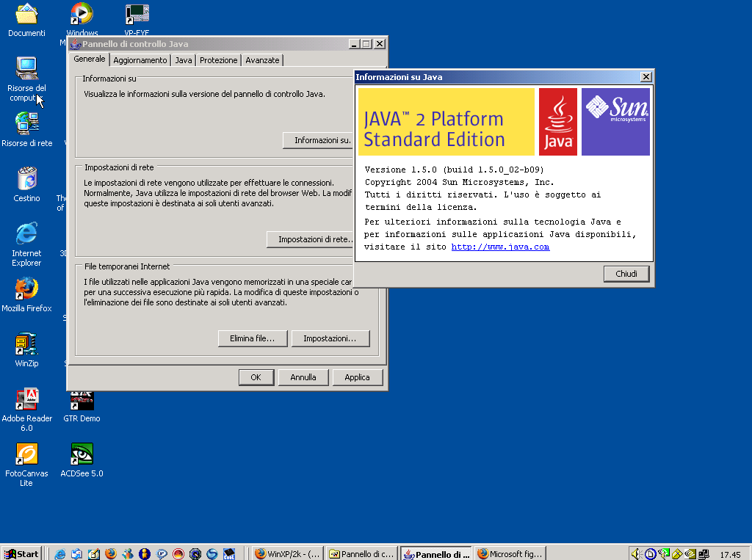Viewport: 752px width, 560px height.
Task: Click the red flame icon in Quick Launch
Action: (178, 554)
